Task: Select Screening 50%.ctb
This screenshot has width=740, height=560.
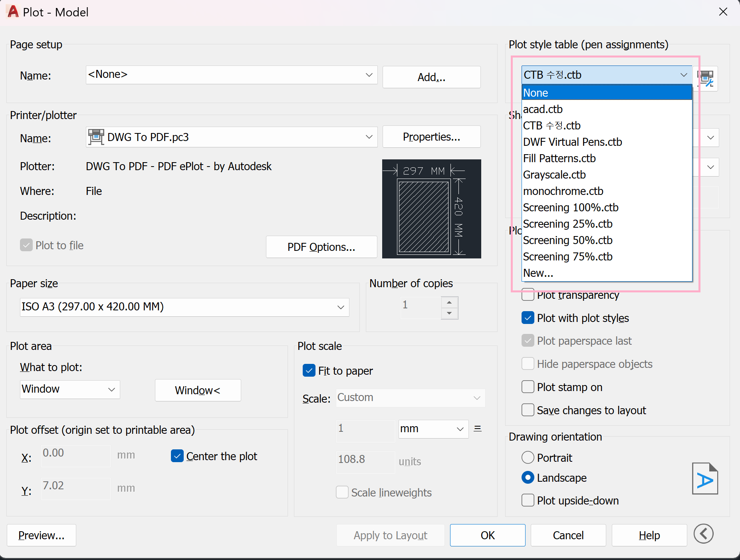Action: pos(607,240)
